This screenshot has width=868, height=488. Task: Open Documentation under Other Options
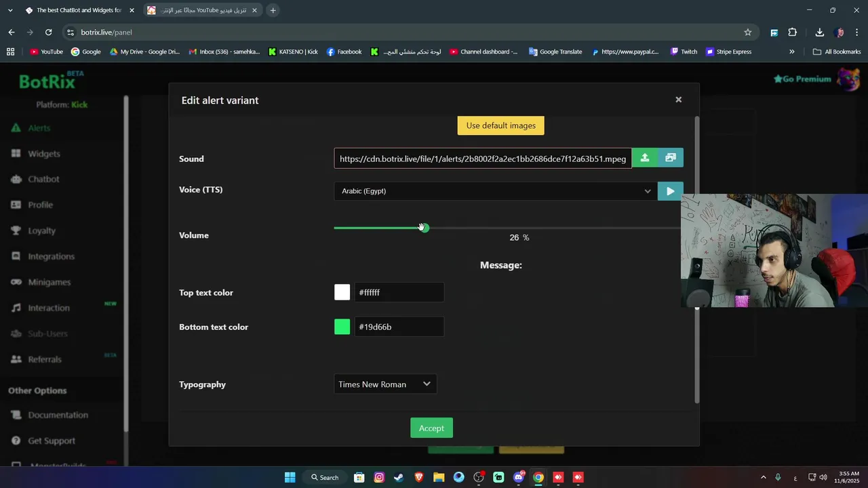[58, 415]
